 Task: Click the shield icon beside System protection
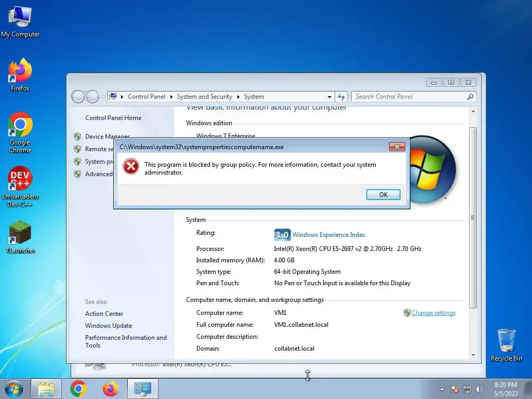point(77,162)
